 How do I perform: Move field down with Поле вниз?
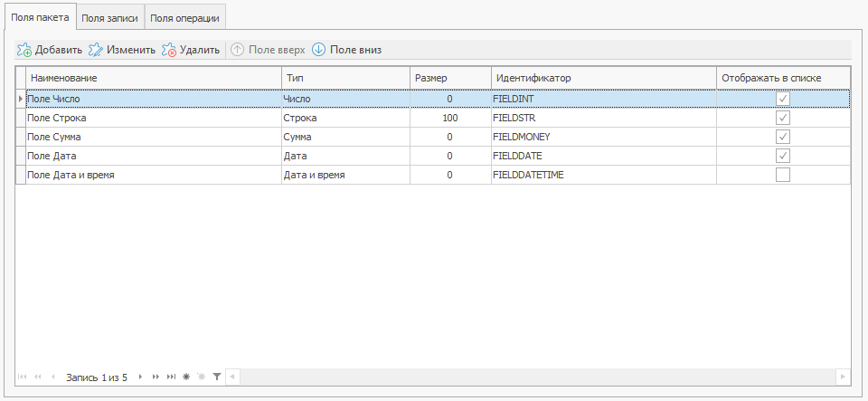(x=346, y=50)
